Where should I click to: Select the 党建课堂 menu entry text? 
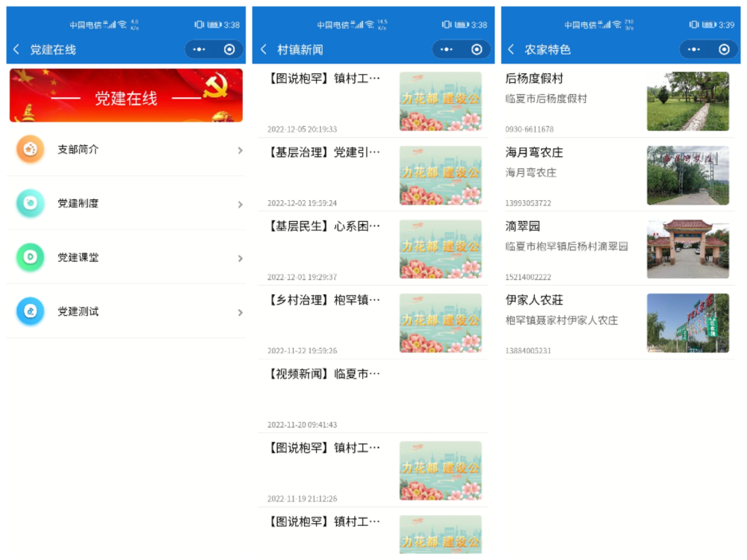(x=78, y=257)
